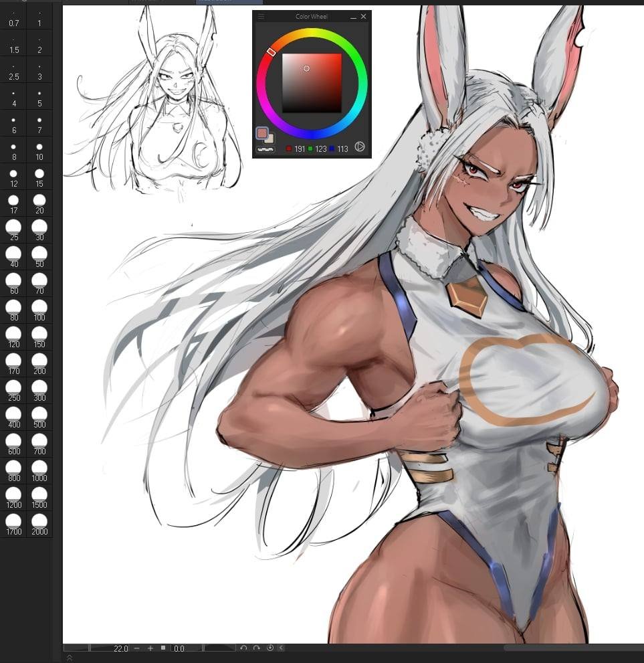
Task: Rotate the canvas left
Action: tap(243, 648)
